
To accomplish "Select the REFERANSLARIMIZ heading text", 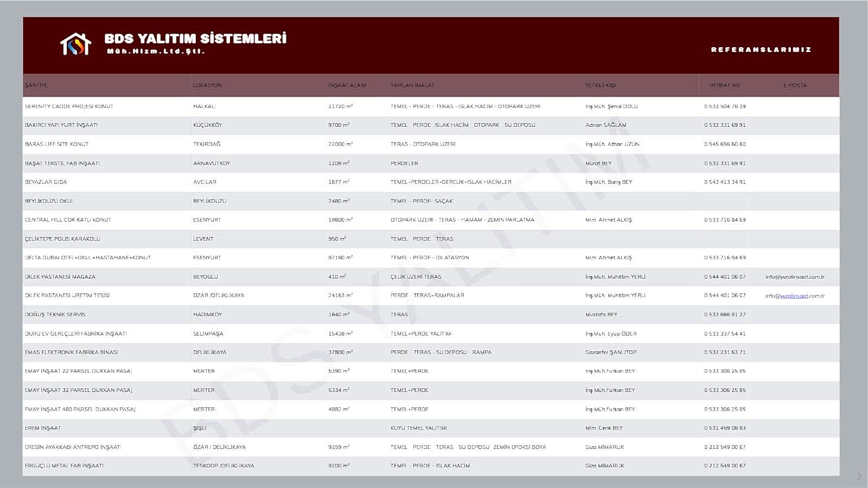I will [761, 49].
